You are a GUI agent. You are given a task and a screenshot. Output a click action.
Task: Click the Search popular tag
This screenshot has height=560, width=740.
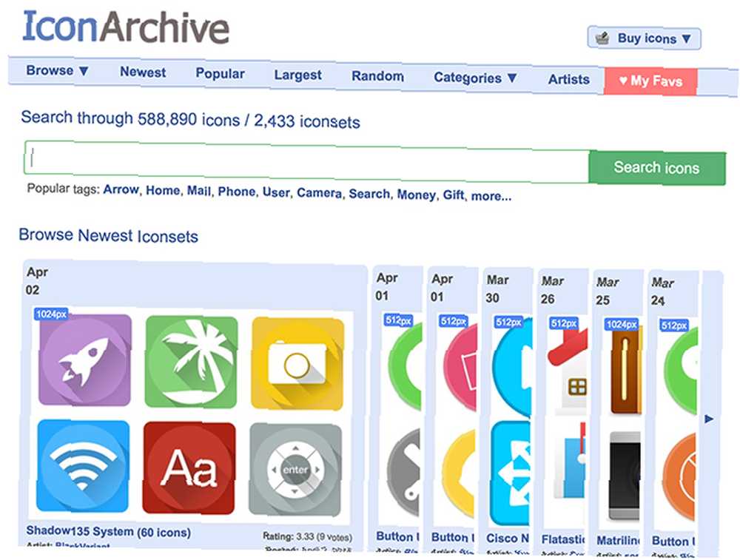(x=369, y=194)
